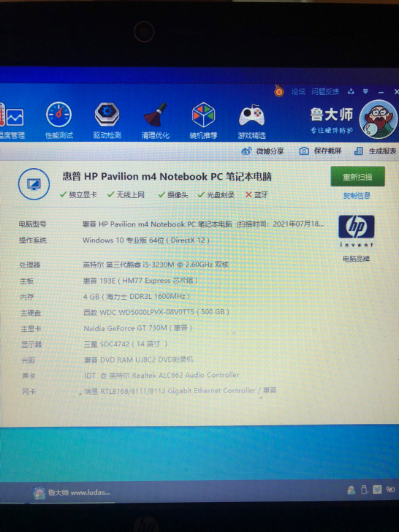Click Windows 10 专业版 64位 operating system value

pyautogui.click(x=146, y=240)
